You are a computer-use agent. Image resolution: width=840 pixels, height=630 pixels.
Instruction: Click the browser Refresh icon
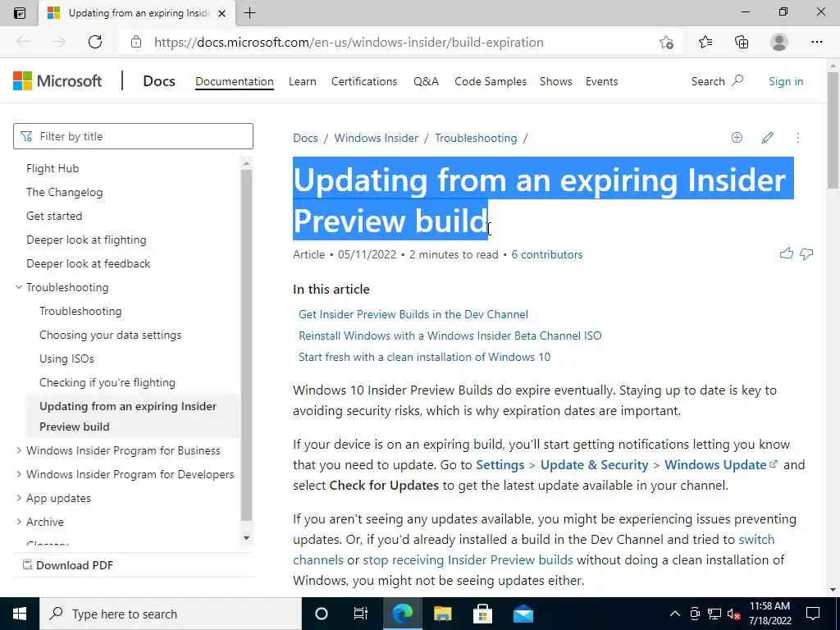click(x=95, y=42)
